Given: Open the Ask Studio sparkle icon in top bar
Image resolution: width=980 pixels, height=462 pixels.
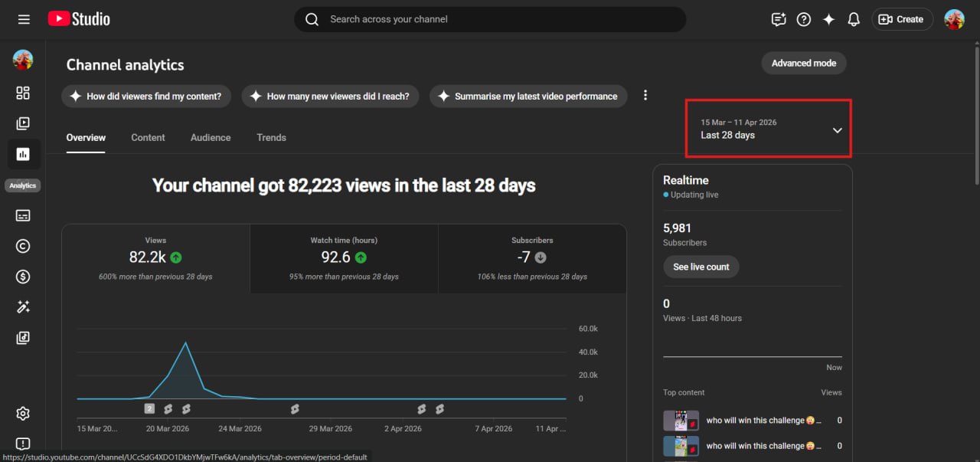Looking at the screenshot, I should (828, 20).
